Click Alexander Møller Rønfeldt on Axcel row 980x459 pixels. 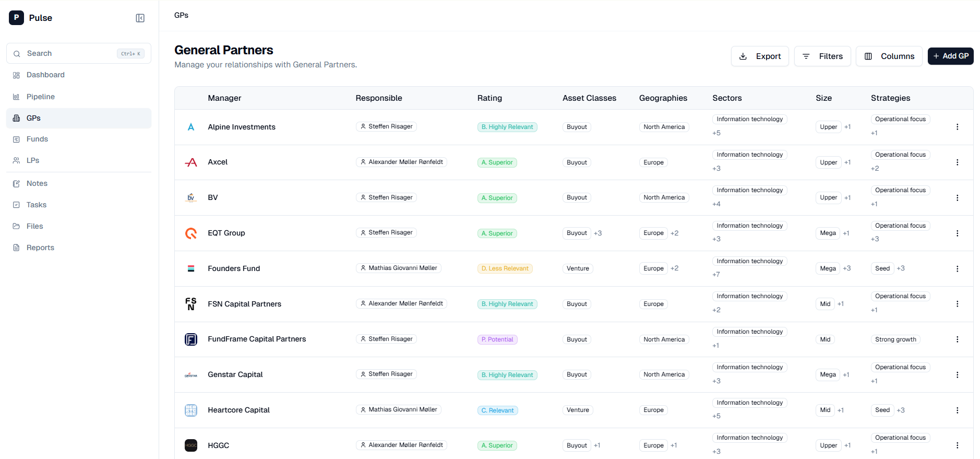(x=401, y=162)
